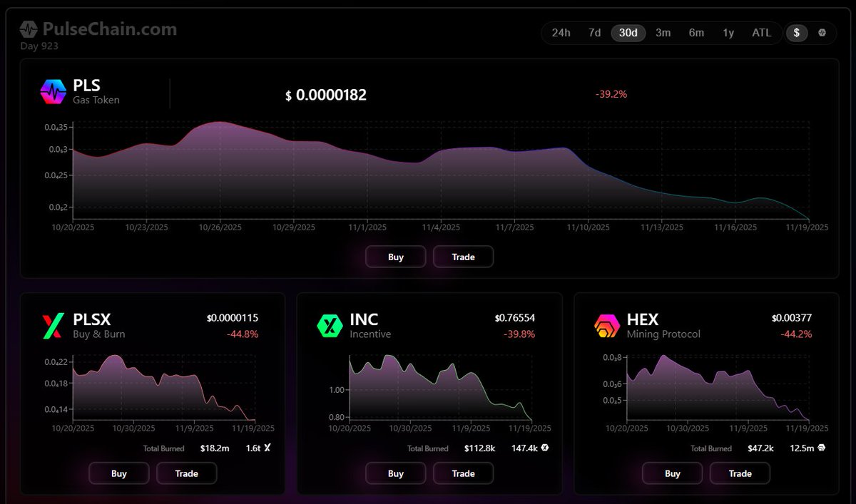This screenshot has height=504, width=856.
Task: Click Buy in the HEX card
Action: pos(673,473)
